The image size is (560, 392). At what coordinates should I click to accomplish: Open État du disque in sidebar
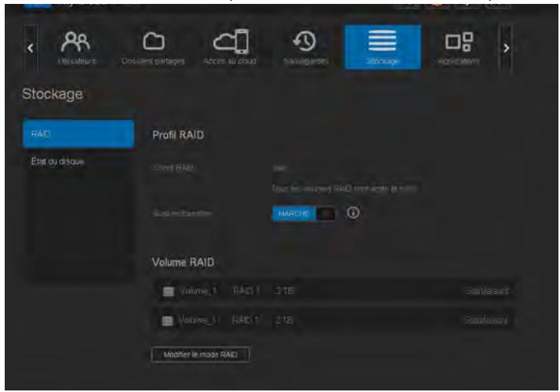(x=57, y=162)
